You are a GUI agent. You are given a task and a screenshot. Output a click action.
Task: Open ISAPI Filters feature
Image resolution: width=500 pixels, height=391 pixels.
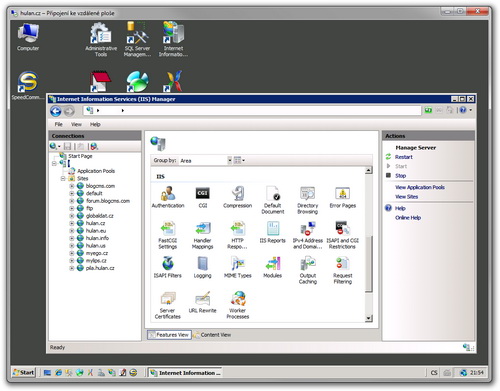click(x=168, y=267)
